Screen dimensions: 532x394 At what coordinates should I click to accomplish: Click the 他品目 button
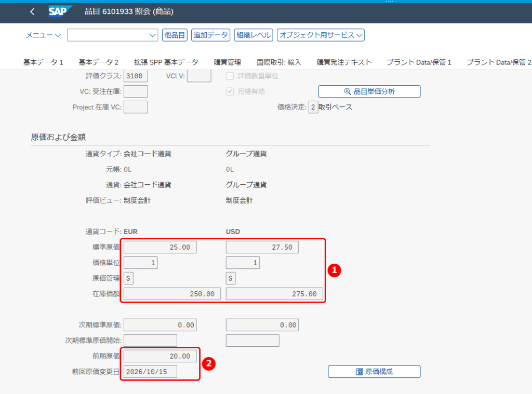coord(175,35)
